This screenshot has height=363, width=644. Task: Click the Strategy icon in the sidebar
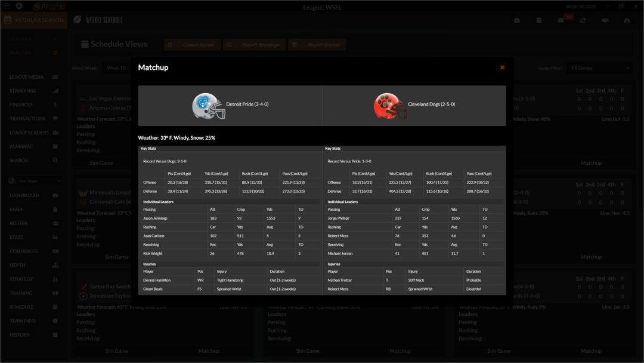(x=55, y=279)
